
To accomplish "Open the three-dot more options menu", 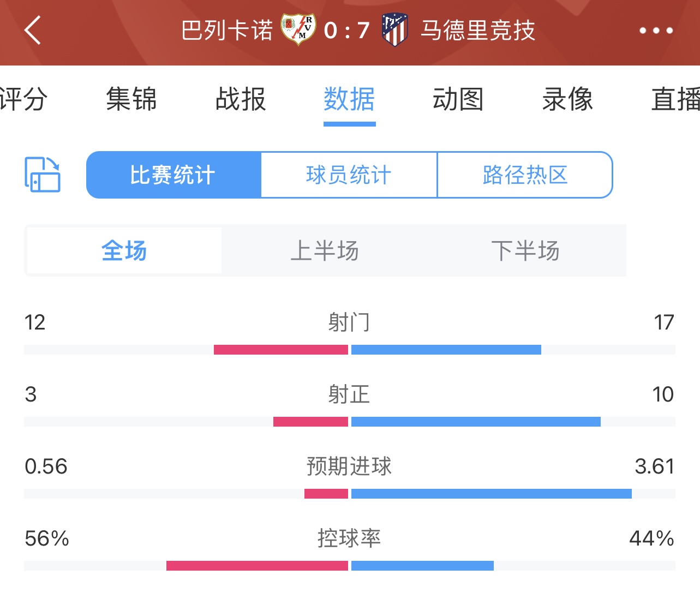I will pyautogui.click(x=656, y=31).
